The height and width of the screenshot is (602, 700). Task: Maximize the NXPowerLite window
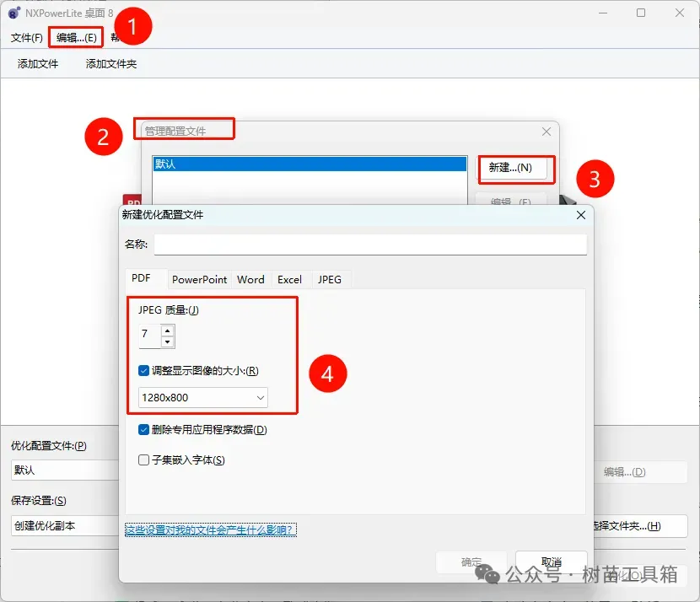coord(641,13)
